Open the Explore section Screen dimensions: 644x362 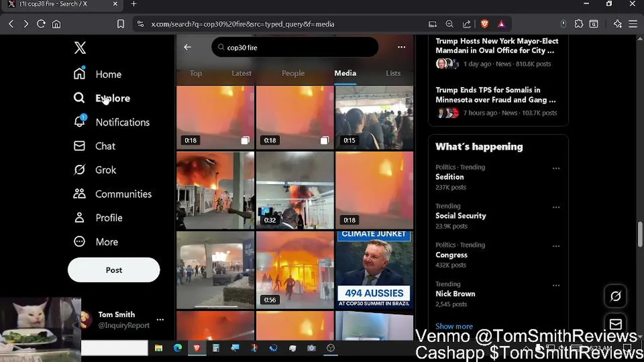pyautogui.click(x=102, y=98)
